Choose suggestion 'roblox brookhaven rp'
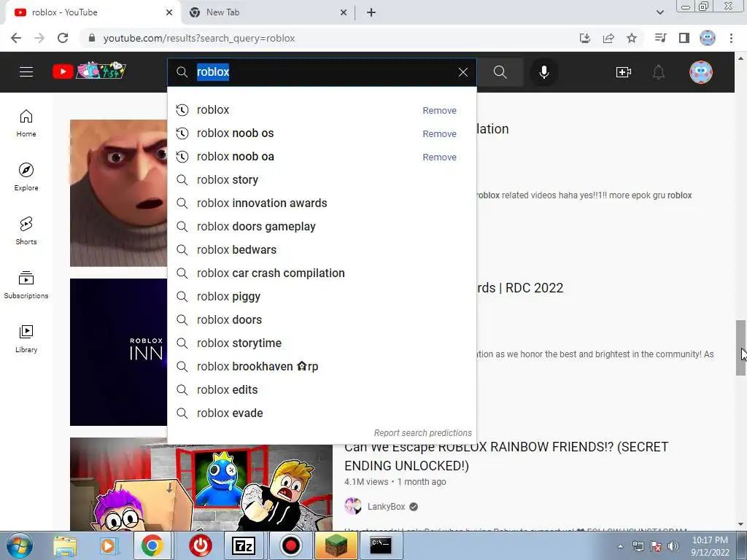The height and width of the screenshot is (560, 747). (x=322, y=367)
